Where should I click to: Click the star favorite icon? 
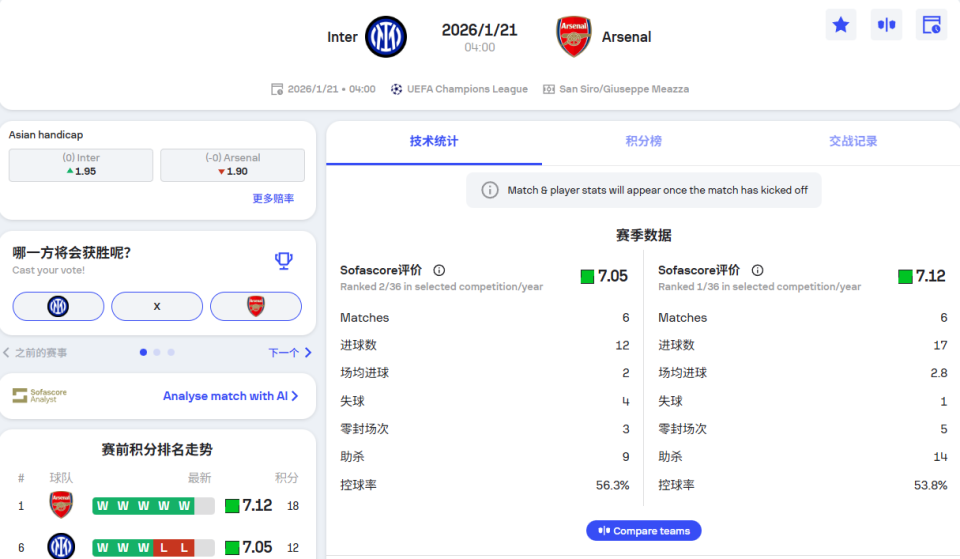pos(841,25)
